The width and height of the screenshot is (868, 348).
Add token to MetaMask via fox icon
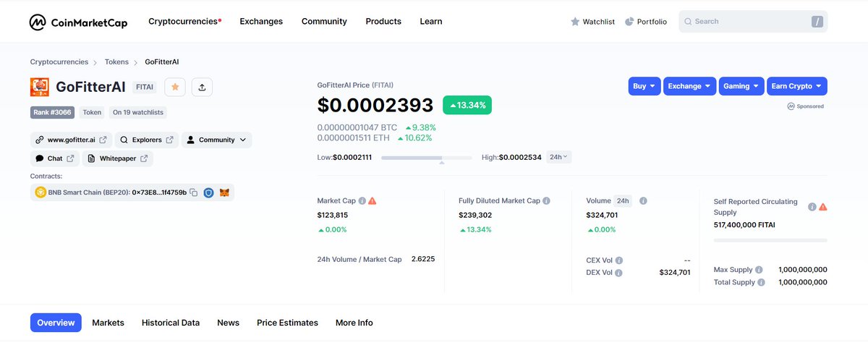click(x=224, y=192)
